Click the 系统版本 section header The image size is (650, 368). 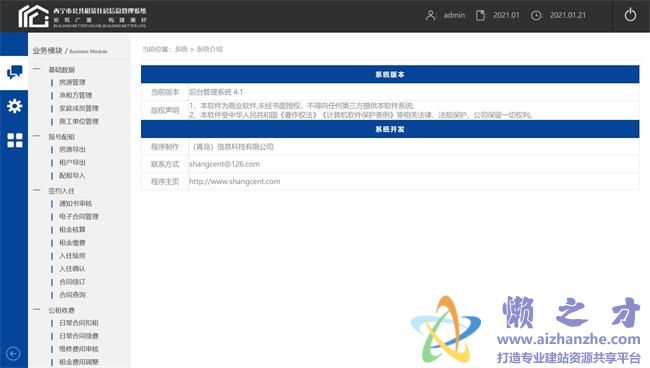pos(390,75)
